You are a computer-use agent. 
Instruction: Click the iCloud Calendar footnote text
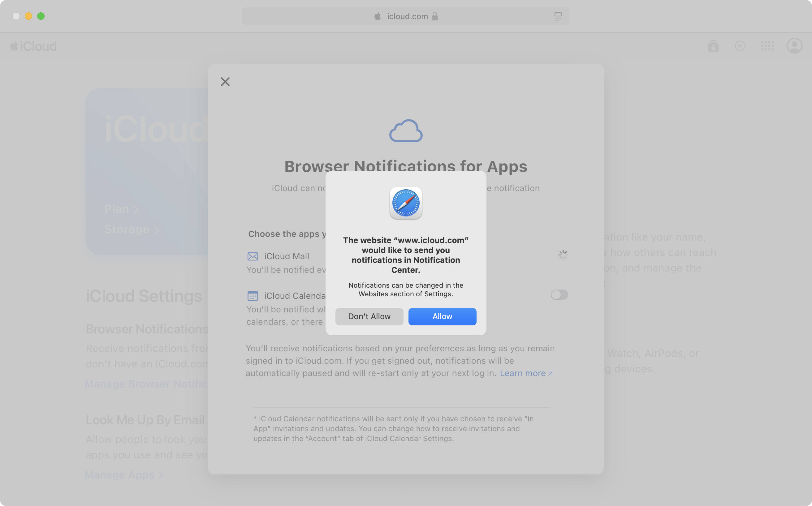point(393,428)
